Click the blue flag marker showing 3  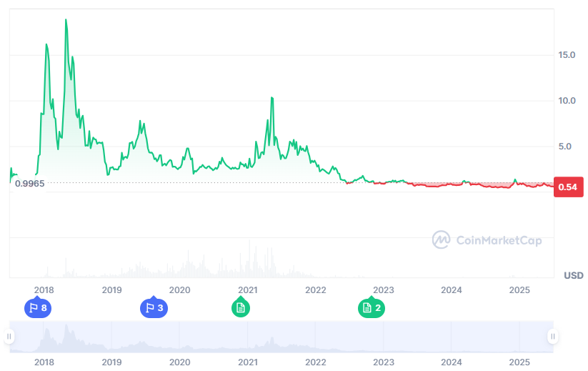pyautogui.click(x=153, y=308)
